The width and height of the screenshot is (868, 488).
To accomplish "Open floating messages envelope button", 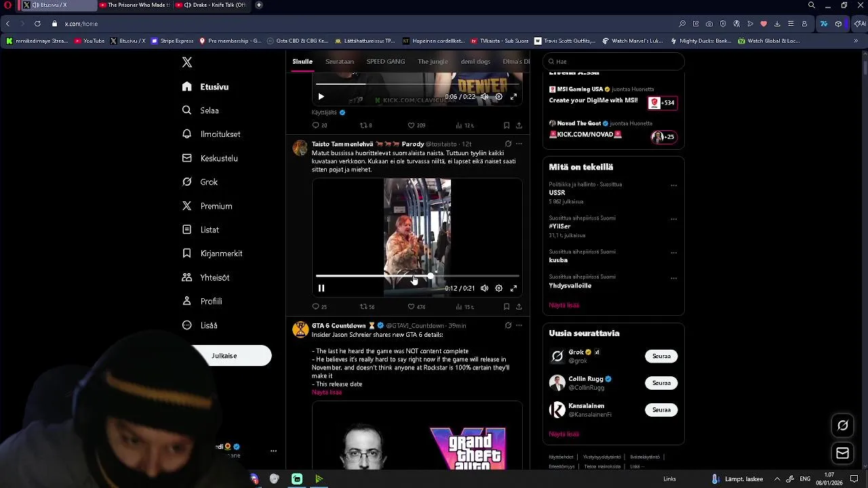I will (843, 453).
